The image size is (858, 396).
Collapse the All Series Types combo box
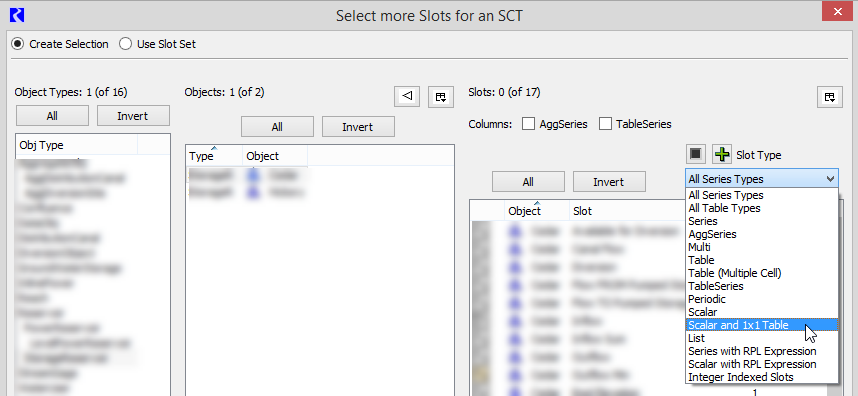pyautogui.click(x=761, y=179)
